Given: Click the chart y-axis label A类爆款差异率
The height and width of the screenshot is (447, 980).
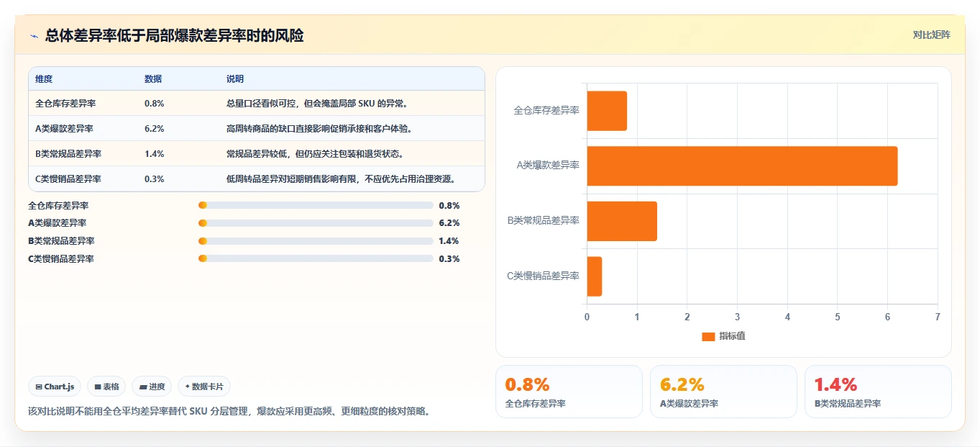Looking at the screenshot, I should point(548,166).
